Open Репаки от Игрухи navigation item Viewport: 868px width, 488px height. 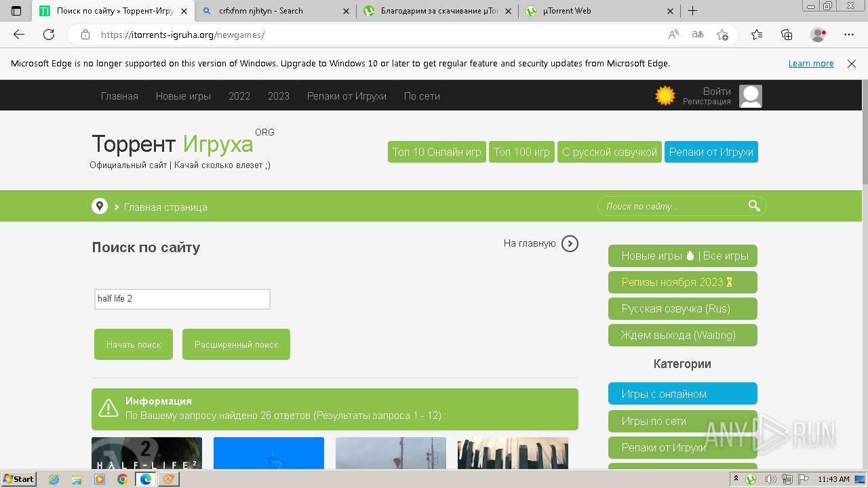click(347, 96)
